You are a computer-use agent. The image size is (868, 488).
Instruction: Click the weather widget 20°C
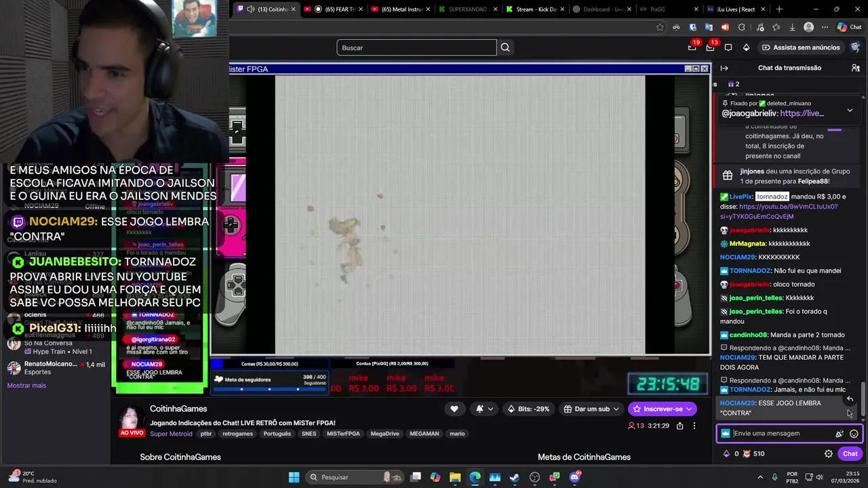[31, 477]
